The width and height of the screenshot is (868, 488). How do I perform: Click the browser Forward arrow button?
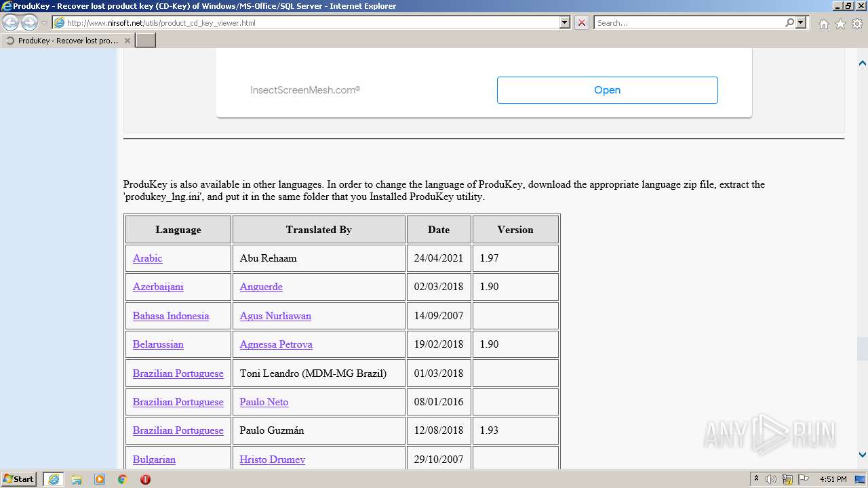tap(29, 22)
